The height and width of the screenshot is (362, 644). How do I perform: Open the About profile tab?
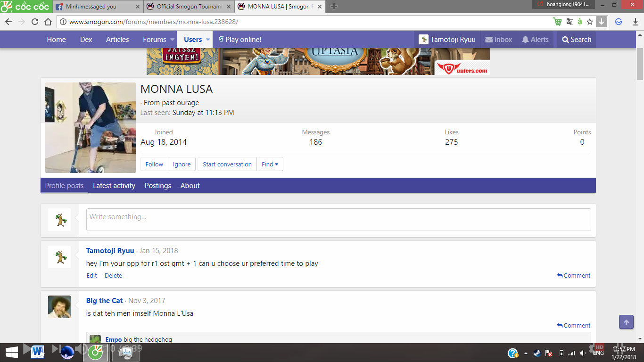click(190, 186)
